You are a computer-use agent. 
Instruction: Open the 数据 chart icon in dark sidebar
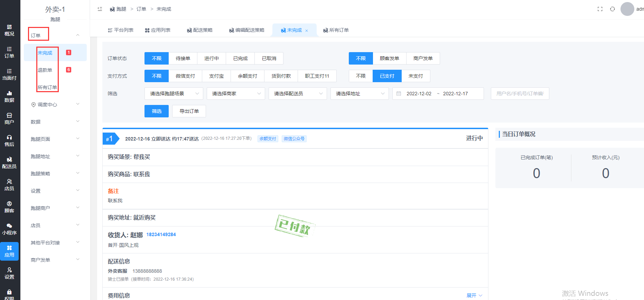pos(9,97)
